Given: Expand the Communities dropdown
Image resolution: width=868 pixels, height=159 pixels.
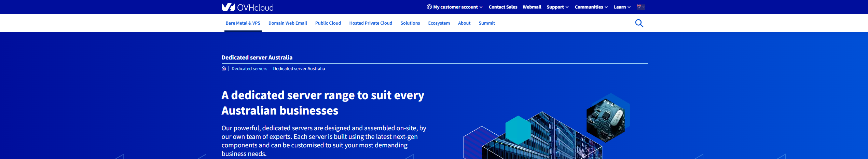Looking at the screenshot, I should [x=591, y=7].
